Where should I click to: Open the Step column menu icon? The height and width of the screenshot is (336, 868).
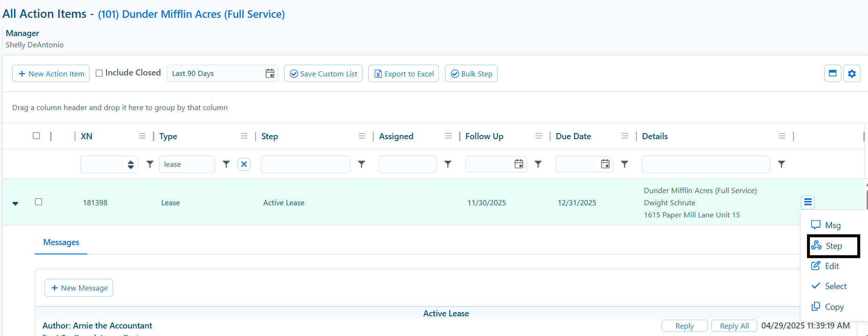tap(362, 136)
